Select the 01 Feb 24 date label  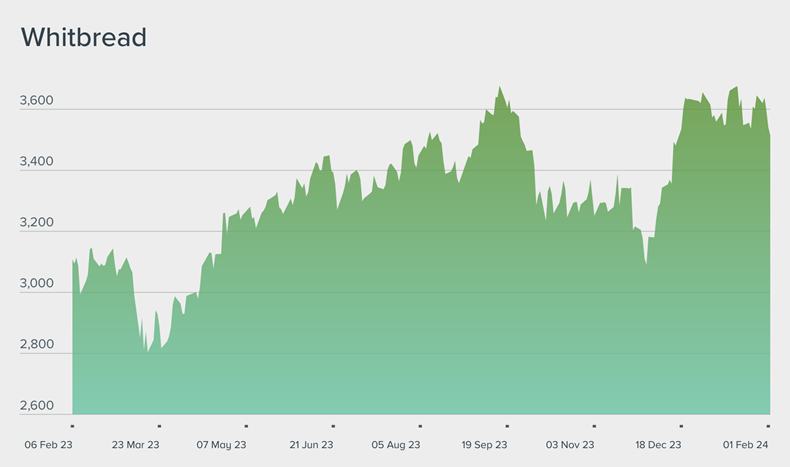744,445
